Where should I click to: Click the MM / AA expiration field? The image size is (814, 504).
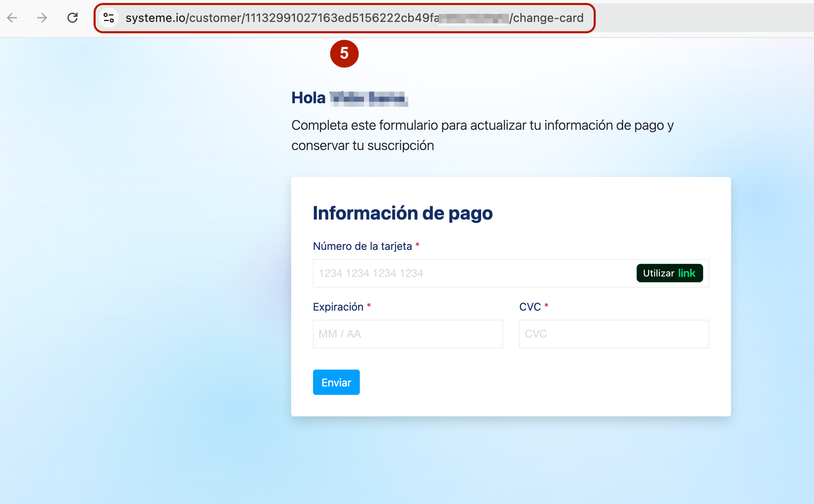click(x=407, y=334)
